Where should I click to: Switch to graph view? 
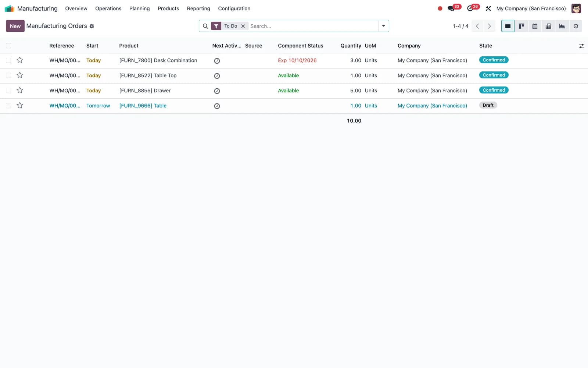[562, 26]
